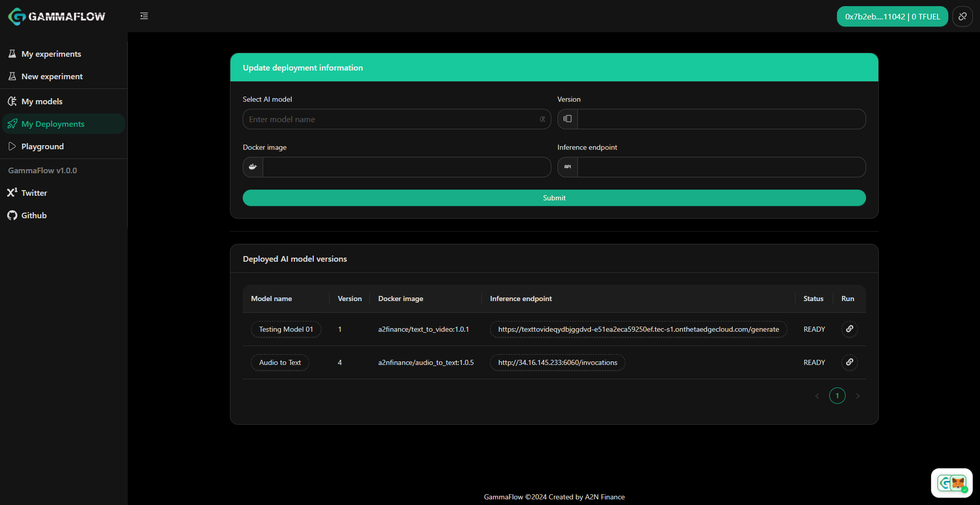Submit the deployment information form

[554, 198]
